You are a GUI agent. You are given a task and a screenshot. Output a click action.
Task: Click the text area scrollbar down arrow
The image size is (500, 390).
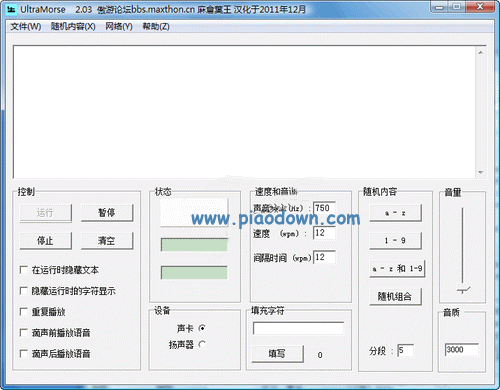[481, 172]
